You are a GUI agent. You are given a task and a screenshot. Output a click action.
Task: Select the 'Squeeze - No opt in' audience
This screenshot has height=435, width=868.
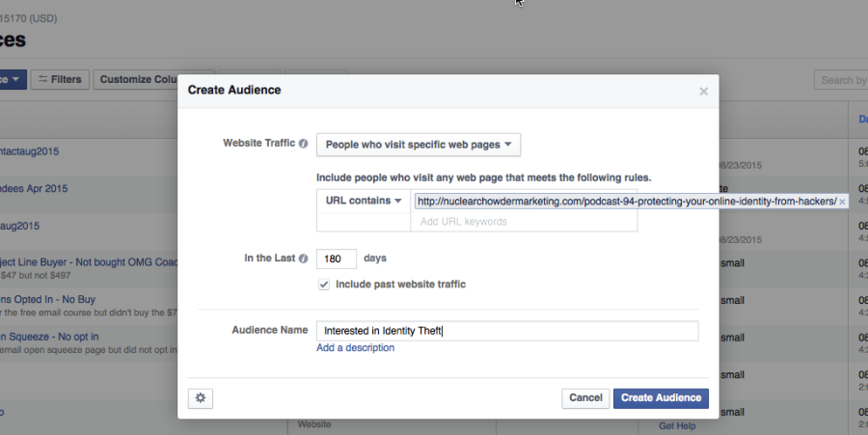click(x=49, y=337)
